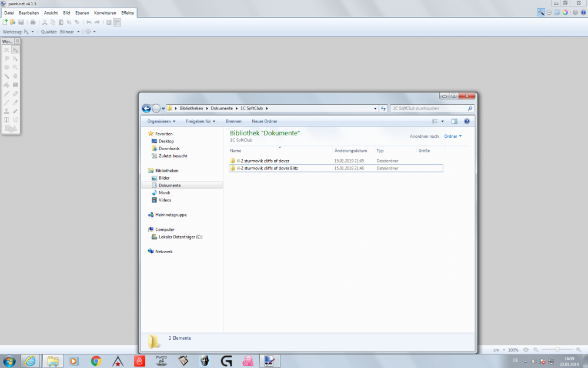This screenshot has height=368, width=588.
Task: Click the Brennen button
Action: (233, 121)
